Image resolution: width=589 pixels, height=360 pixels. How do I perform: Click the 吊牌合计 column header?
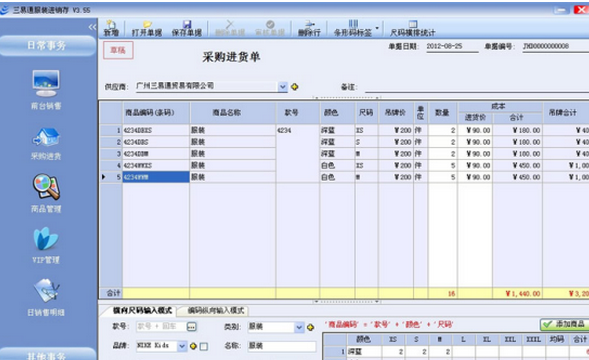[566, 113]
